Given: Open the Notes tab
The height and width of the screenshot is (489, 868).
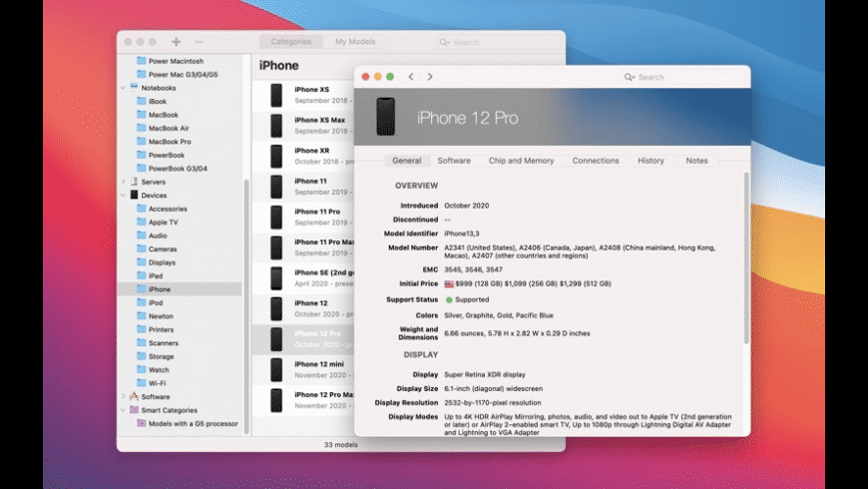Looking at the screenshot, I should click(696, 161).
